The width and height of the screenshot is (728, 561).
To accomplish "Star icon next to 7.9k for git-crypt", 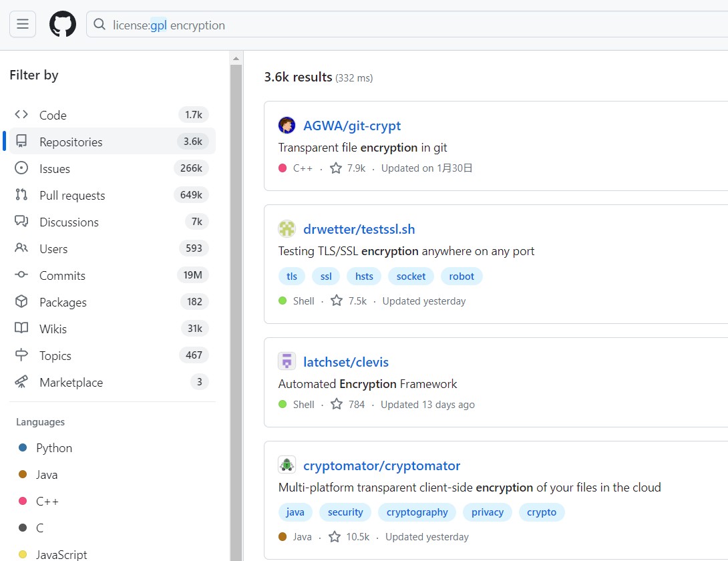I will pyautogui.click(x=336, y=168).
